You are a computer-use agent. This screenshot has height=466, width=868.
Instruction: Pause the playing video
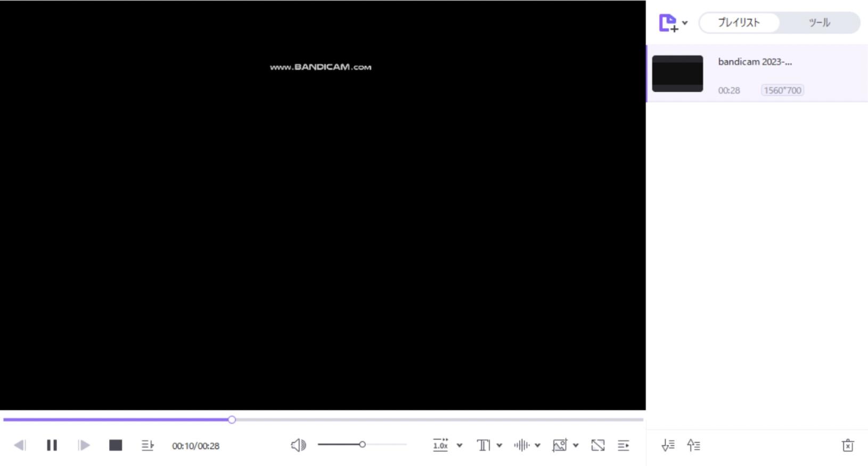pos(52,445)
